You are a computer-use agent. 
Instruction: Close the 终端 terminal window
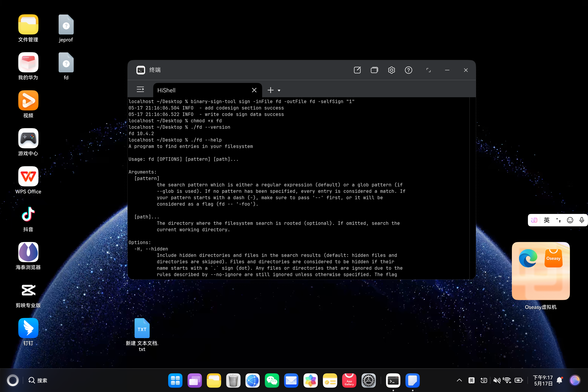pos(466,70)
